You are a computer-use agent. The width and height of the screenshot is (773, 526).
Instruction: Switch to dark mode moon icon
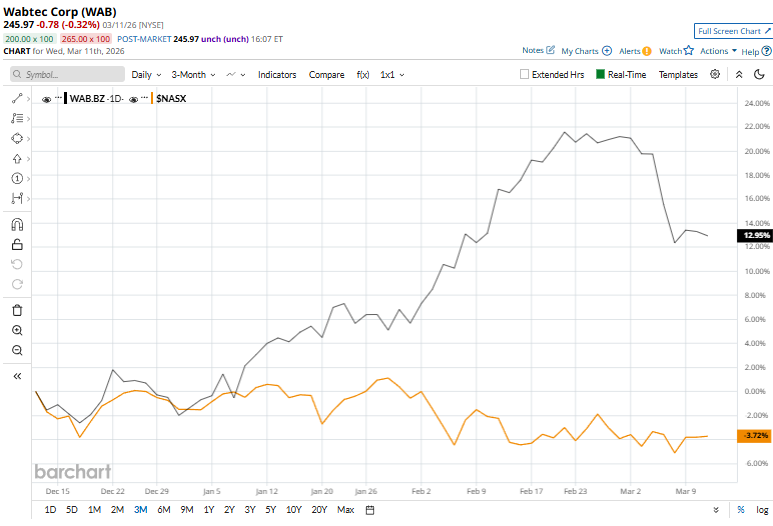[759, 74]
